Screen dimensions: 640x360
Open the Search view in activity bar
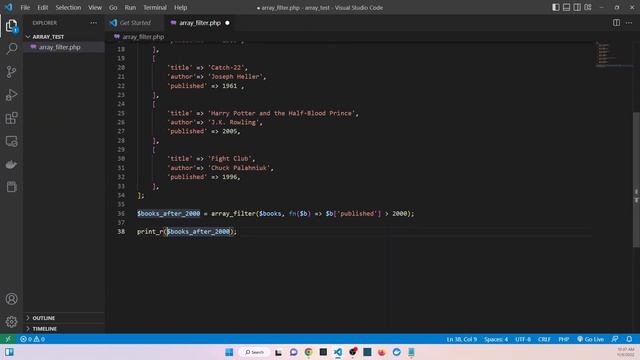[11, 49]
